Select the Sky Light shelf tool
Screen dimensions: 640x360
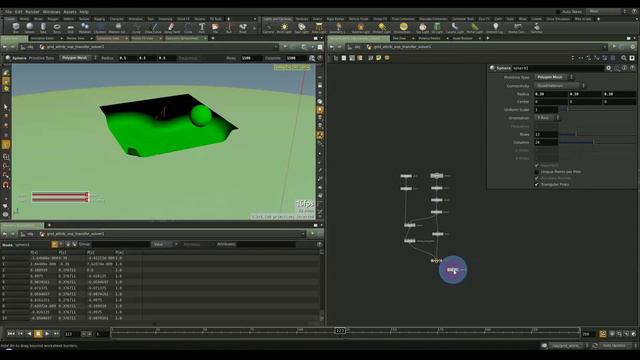pyautogui.click(x=422, y=28)
